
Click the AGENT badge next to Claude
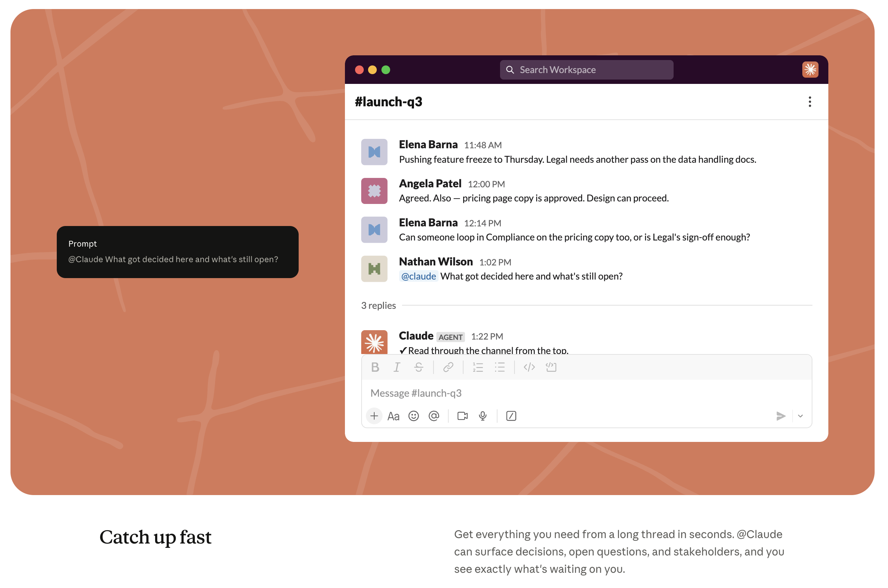451,337
